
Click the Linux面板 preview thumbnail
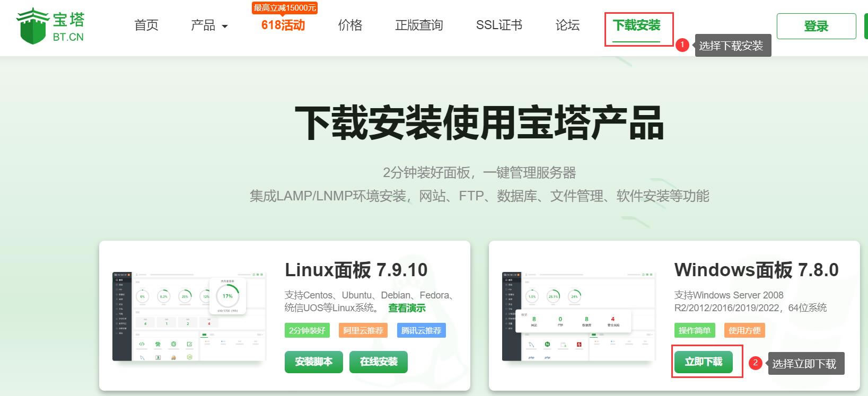tap(189, 316)
